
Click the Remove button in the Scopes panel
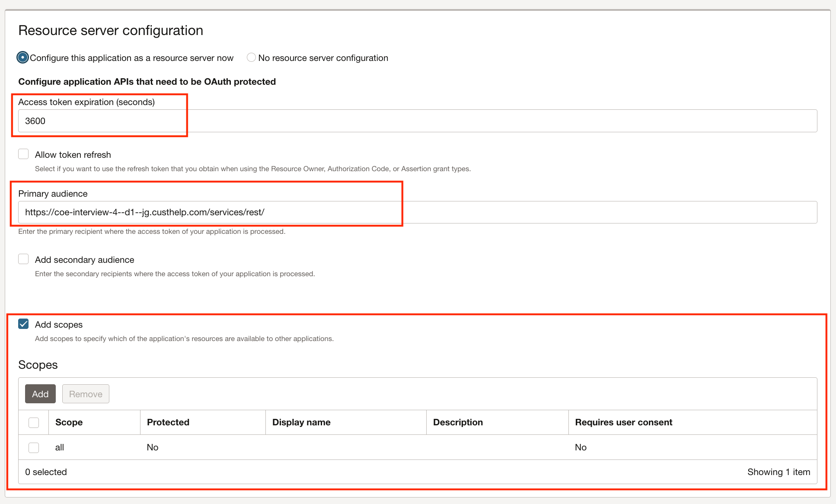[85, 394]
